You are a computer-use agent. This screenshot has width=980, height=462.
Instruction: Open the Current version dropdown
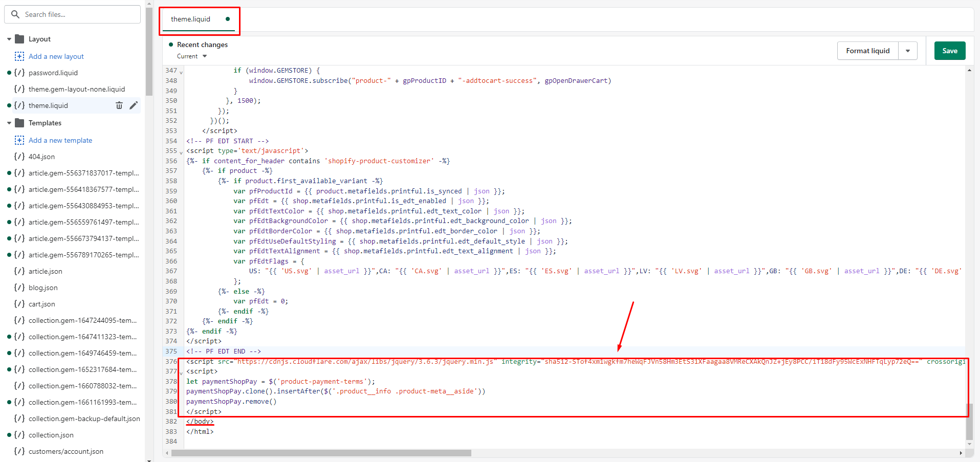[192, 56]
